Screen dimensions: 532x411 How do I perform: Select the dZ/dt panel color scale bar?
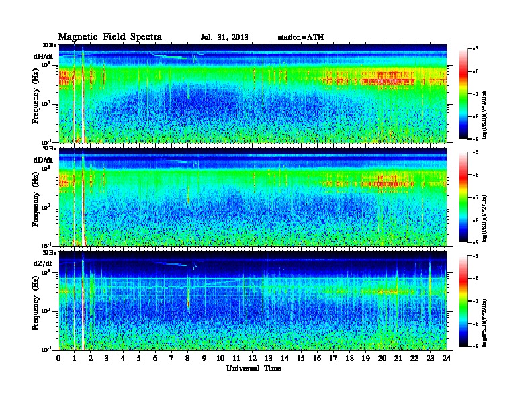point(463,301)
